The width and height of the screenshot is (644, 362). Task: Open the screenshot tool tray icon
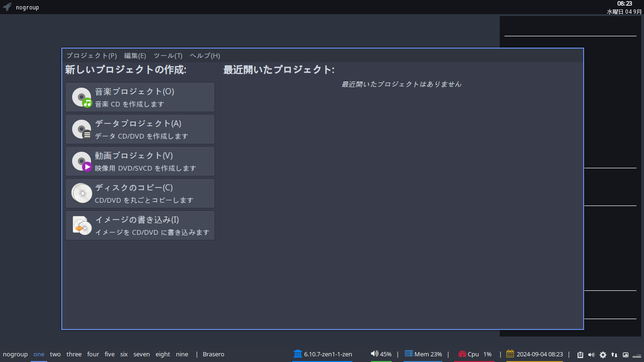click(x=626, y=354)
